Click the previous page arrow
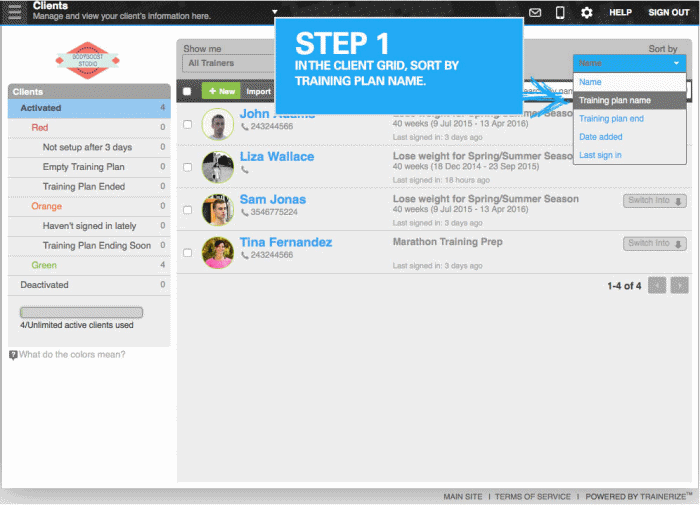The height and width of the screenshot is (505, 700). (657, 286)
